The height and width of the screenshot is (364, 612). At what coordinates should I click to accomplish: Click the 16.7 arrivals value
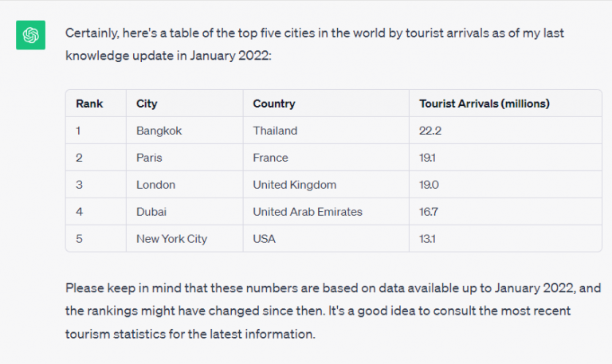tap(430, 212)
